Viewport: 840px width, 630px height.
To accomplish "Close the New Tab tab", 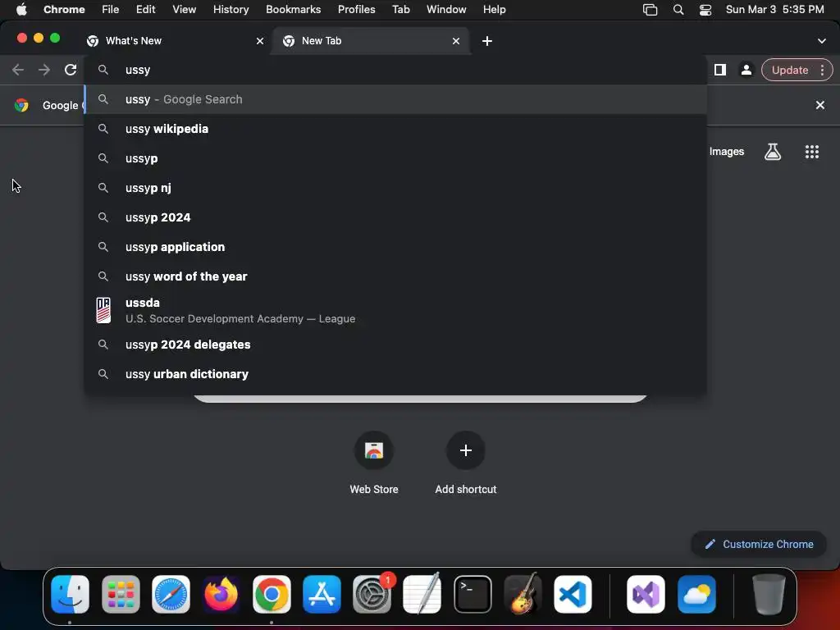I will [x=456, y=41].
